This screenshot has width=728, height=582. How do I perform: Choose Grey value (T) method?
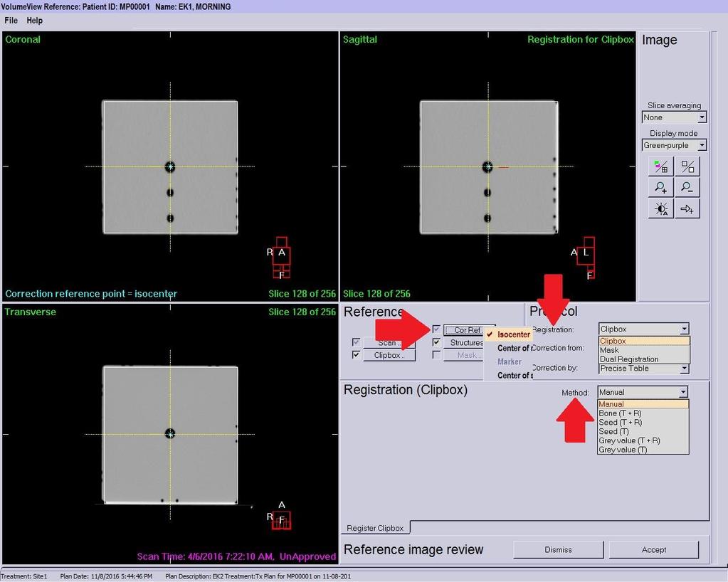643,449
